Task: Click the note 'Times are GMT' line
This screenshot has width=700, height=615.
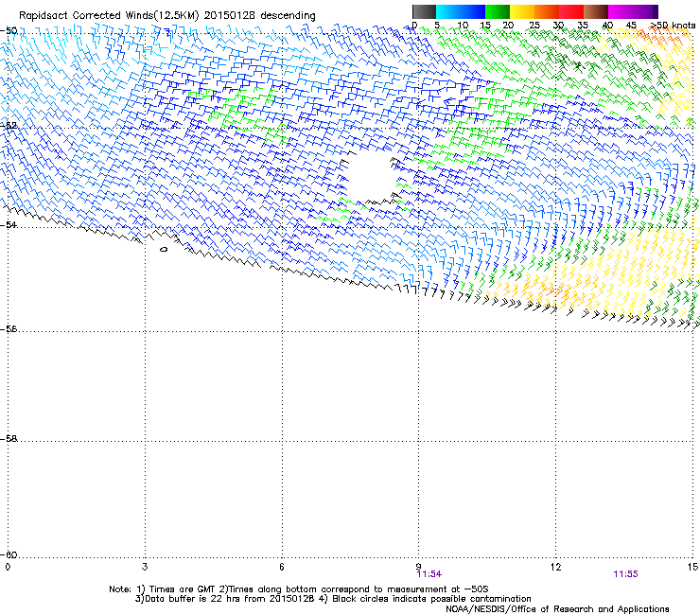Action: pos(299,589)
